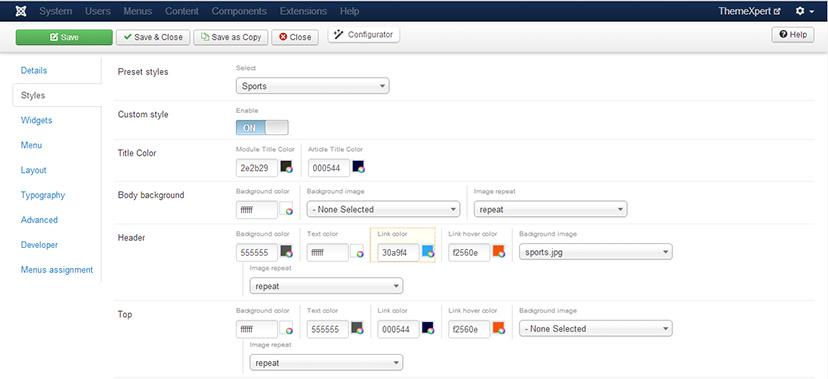Click Top Link hover color field f2560e
Viewport: 828px width, 379px height.
[469, 329]
